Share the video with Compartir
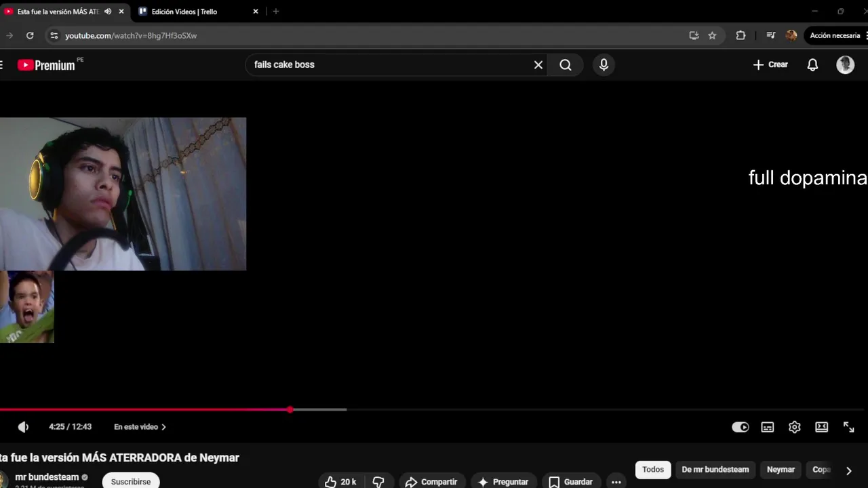868x488 pixels. click(431, 482)
